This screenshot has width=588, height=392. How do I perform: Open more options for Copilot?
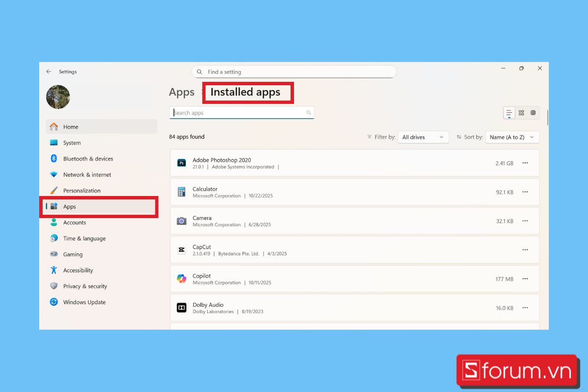525,279
